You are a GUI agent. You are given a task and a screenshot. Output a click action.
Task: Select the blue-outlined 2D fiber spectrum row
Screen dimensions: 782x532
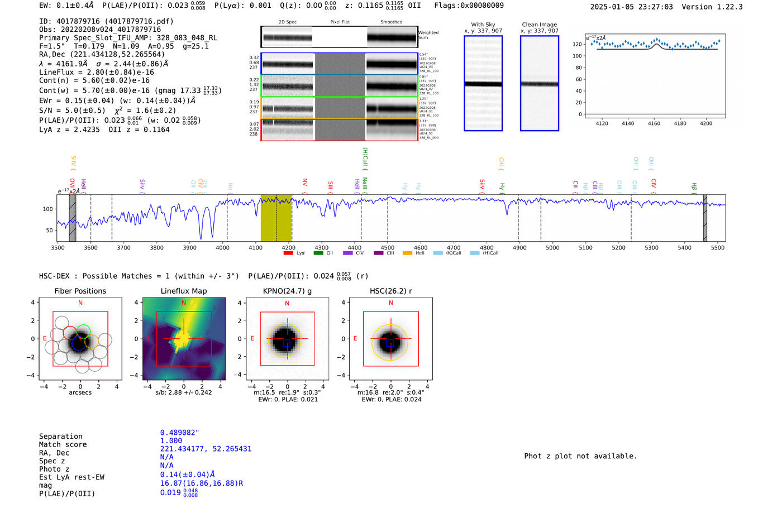339,64
